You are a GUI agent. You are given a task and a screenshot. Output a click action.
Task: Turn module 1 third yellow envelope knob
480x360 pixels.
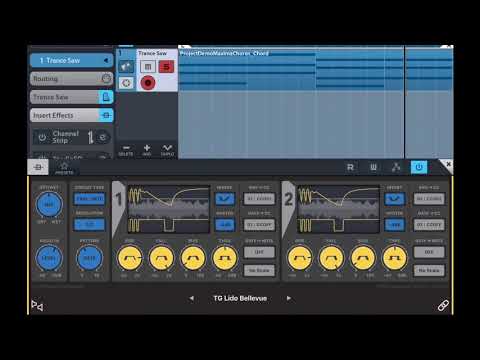(x=193, y=258)
